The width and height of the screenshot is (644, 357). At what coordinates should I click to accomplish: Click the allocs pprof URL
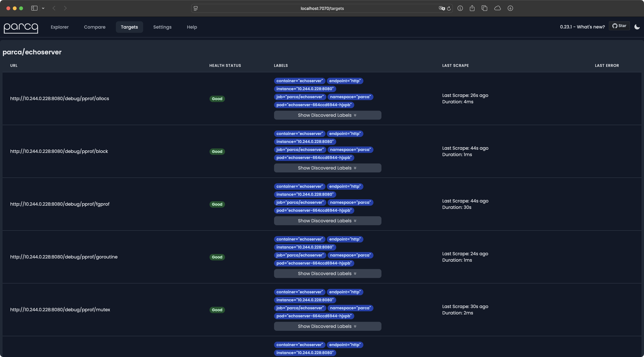[59, 99]
